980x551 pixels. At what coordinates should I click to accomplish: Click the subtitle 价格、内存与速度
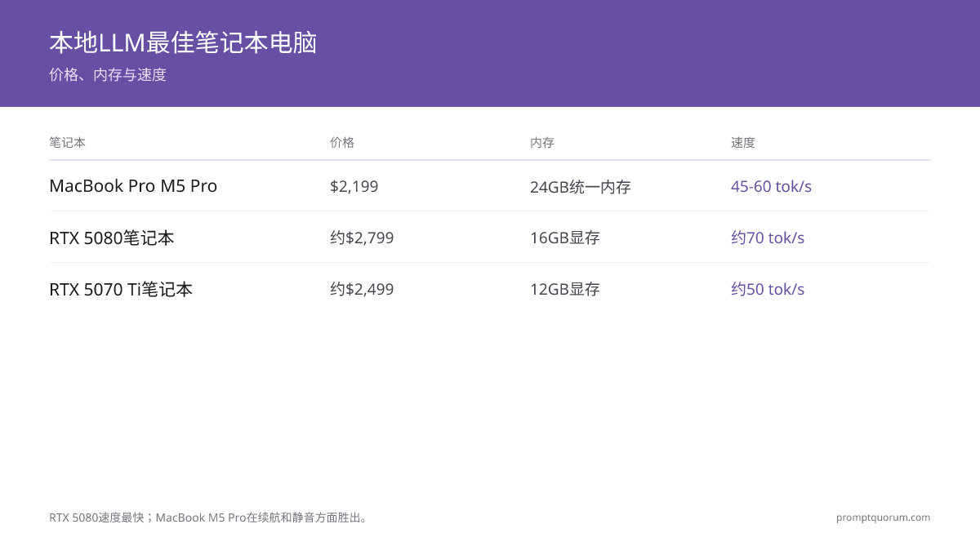click(108, 75)
